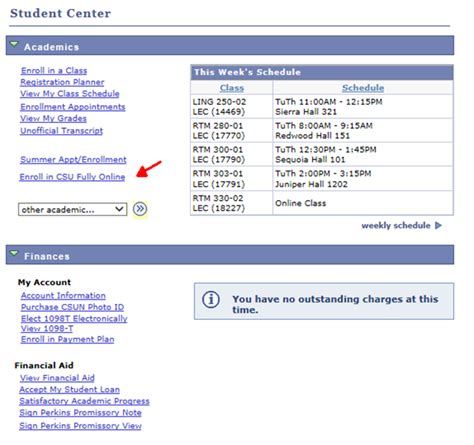
Task: Open the Account Information link
Action: (63, 295)
